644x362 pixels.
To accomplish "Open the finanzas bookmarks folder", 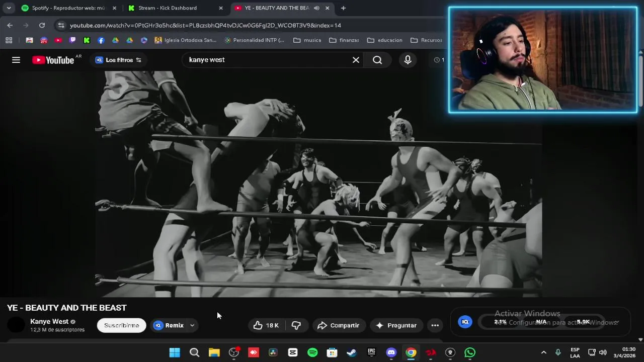I will (344, 40).
